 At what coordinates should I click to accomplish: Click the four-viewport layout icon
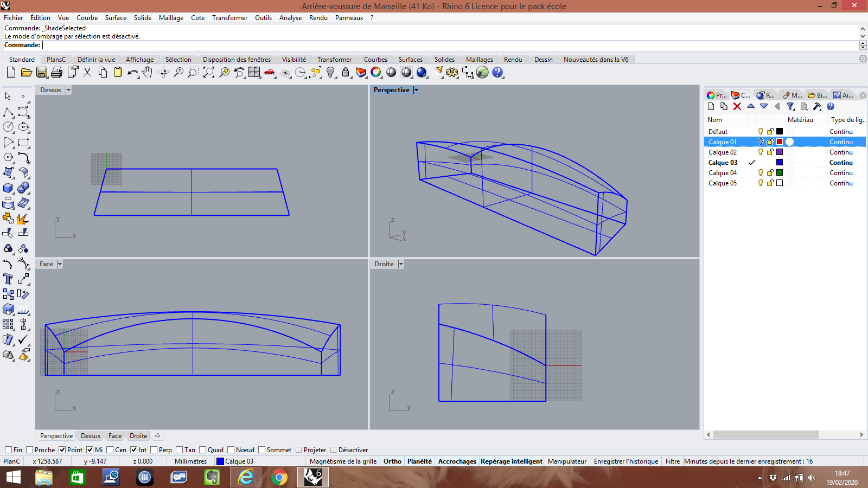[x=254, y=72]
